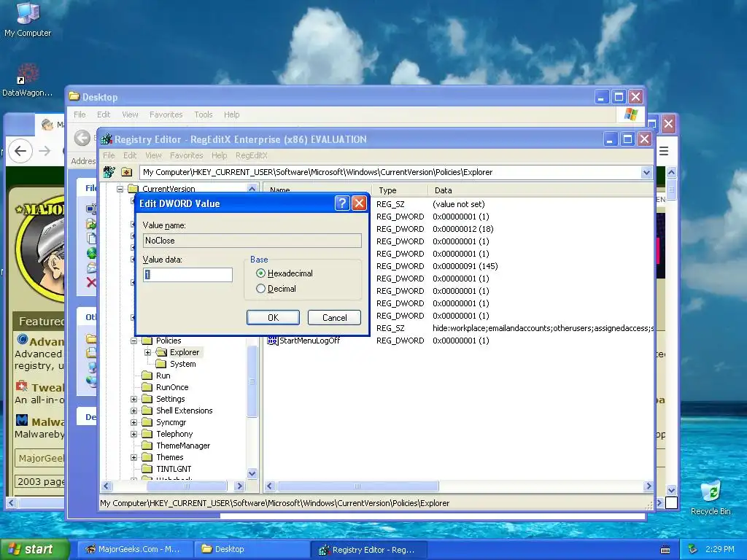Click the CurrentVersion folder icon
The width and height of the screenshot is (747, 560).
point(134,189)
